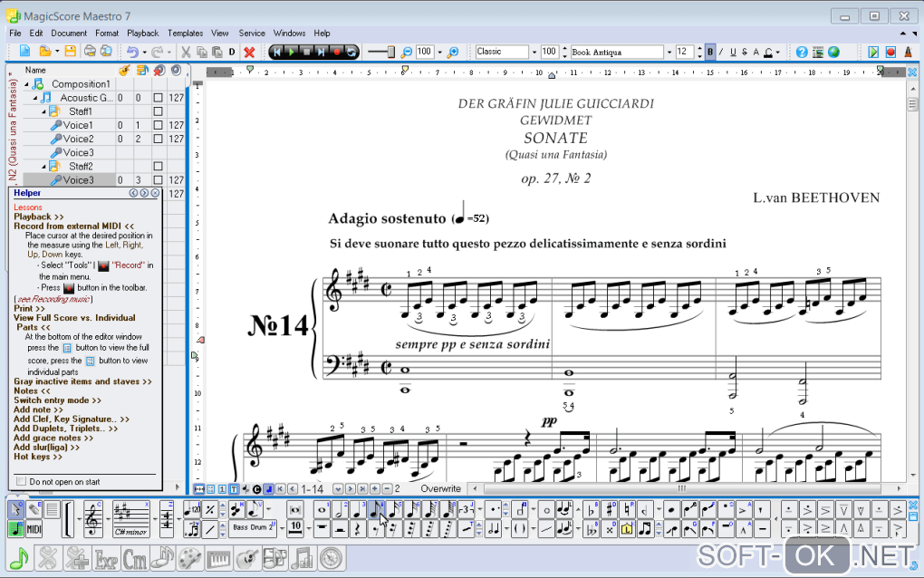Open the zoom percentage dropdown arrow
Image resolution: width=924 pixels, height=578 pixels.
tap(439, 52)
